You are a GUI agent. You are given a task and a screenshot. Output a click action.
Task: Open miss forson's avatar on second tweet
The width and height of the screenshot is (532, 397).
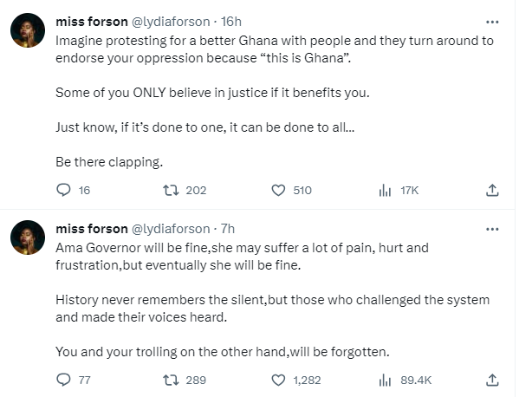pyautogui.click(x=28, y=239)
